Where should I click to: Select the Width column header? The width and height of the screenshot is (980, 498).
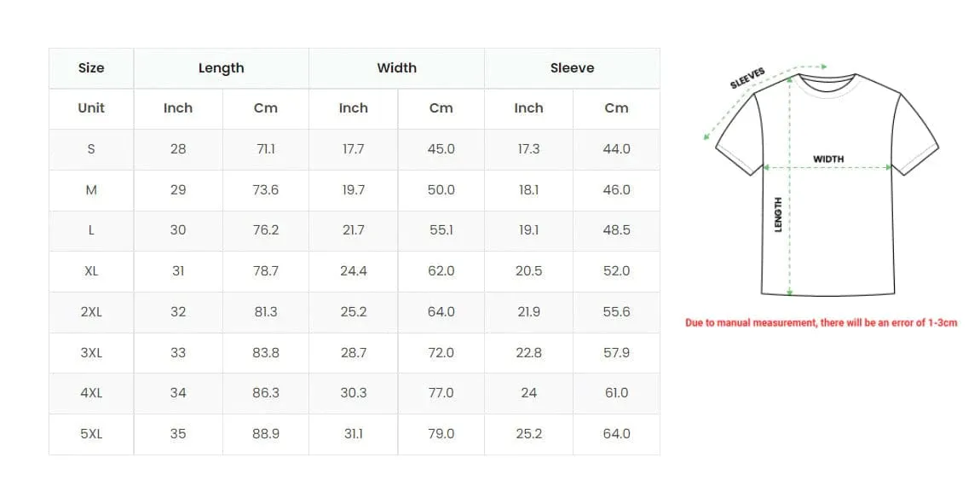(397, 68)
